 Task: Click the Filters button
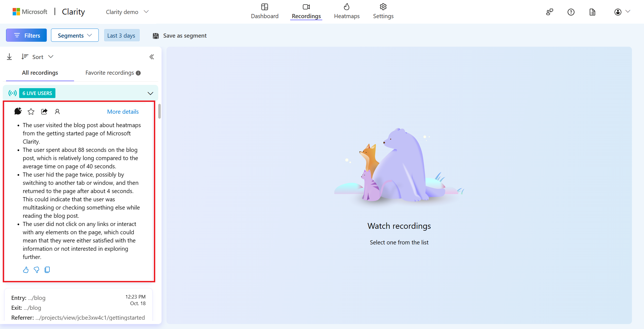tap(26, 35)
